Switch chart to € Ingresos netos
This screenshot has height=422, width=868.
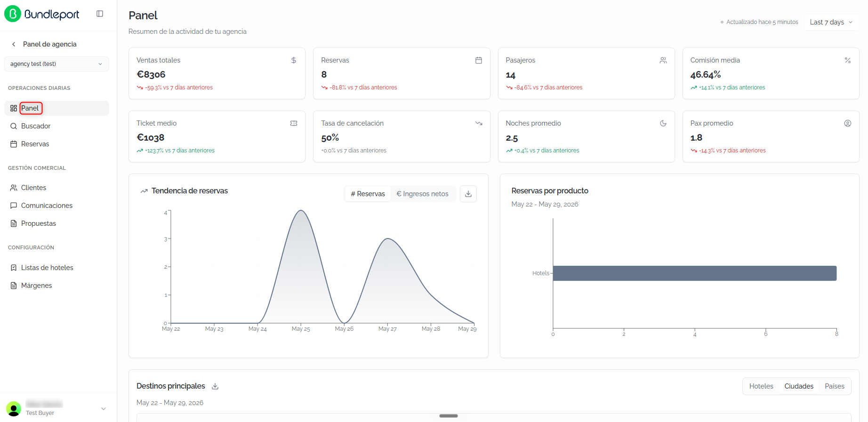point(422,194)
